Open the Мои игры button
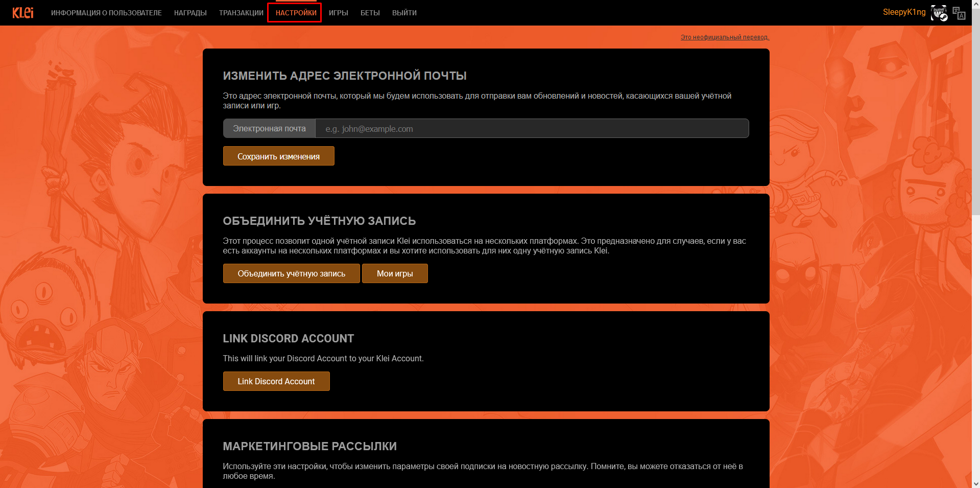Image resolution: width=980 pixels, height=488 pixels. 395,273
